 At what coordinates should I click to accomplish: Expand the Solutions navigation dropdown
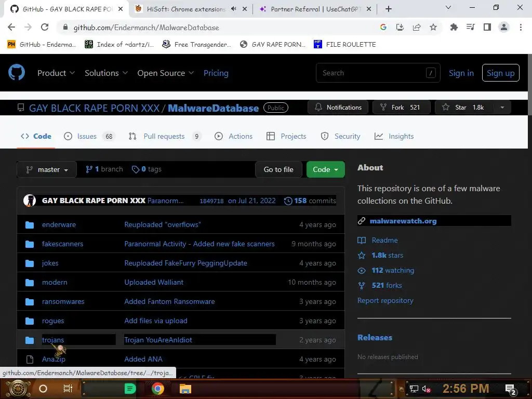point(106,73)
